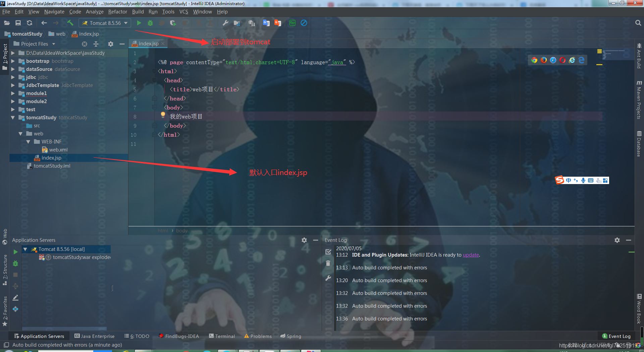Collapse the Tomcat 8.5.56 [local] server node
The image size is (644, 352).
pos(25,249)
